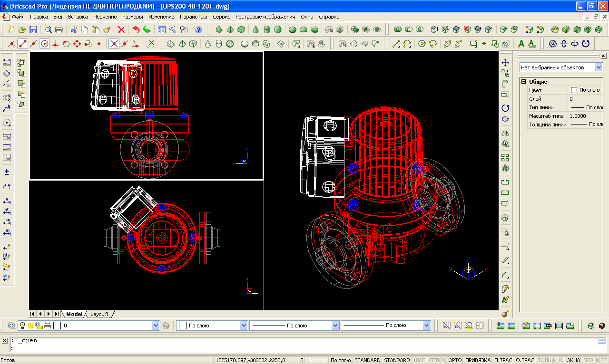This screenshot has height=364, width=609.
Task: Click the Print Preview magnifier icon
Action: click(x=48, y=29)
